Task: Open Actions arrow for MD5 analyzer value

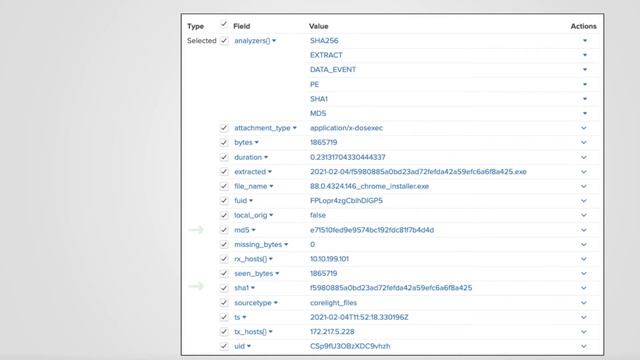Action: (584, 113)
